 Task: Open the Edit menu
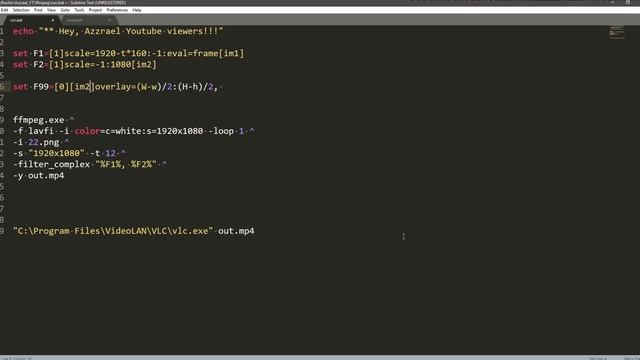pyautogui.click(x=4, y=10)
